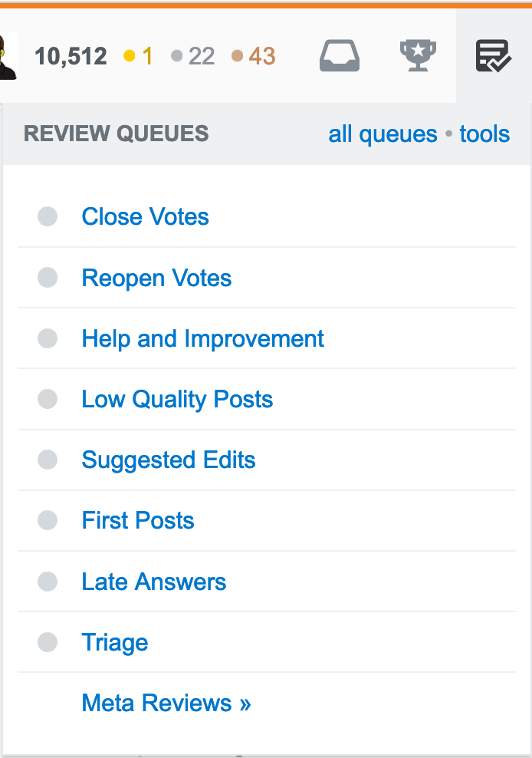Click the gray dot beside Late Answers
This screenshot has height=758, width=532.
click(x=47, y=582)
